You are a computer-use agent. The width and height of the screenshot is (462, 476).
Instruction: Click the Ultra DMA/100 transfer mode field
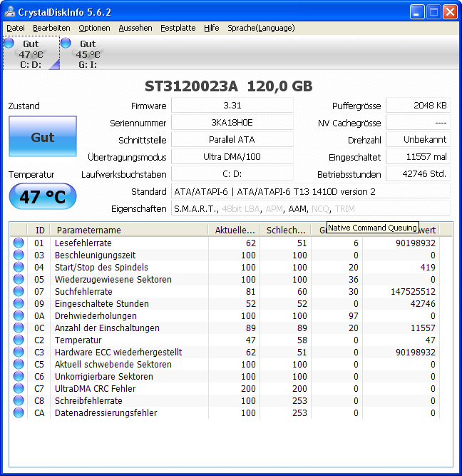(232, 156)
